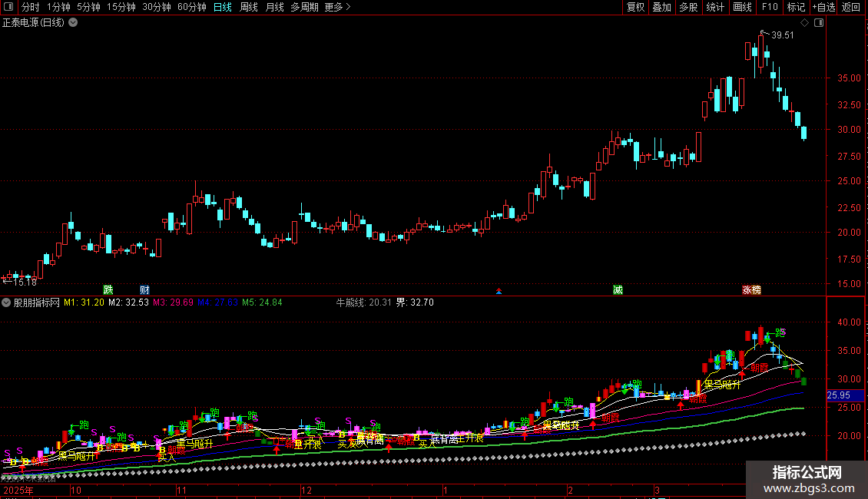The width and height of the screenshot is (868, 499).
Task: Add stock via +自选 button
Action: (823, 8)
